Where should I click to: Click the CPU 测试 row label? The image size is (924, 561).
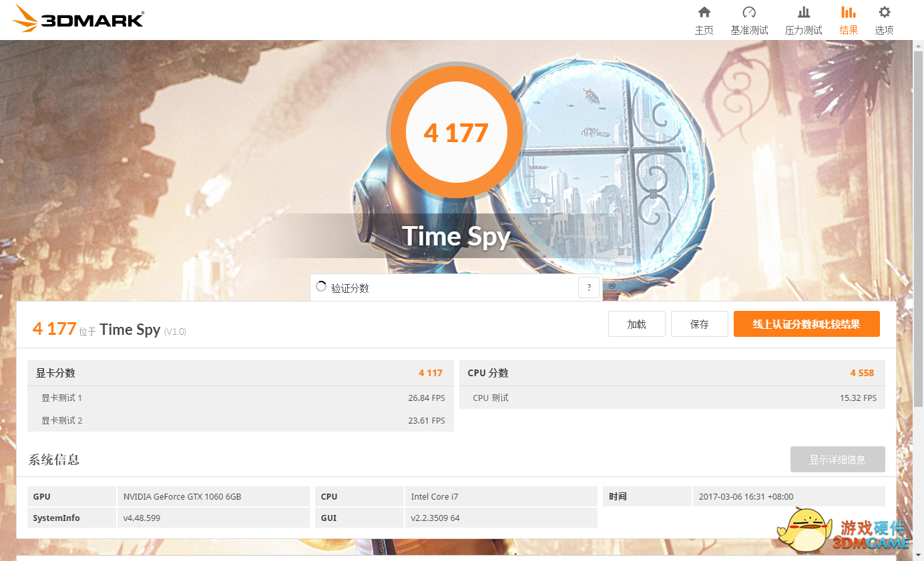[x=491, y=398]
